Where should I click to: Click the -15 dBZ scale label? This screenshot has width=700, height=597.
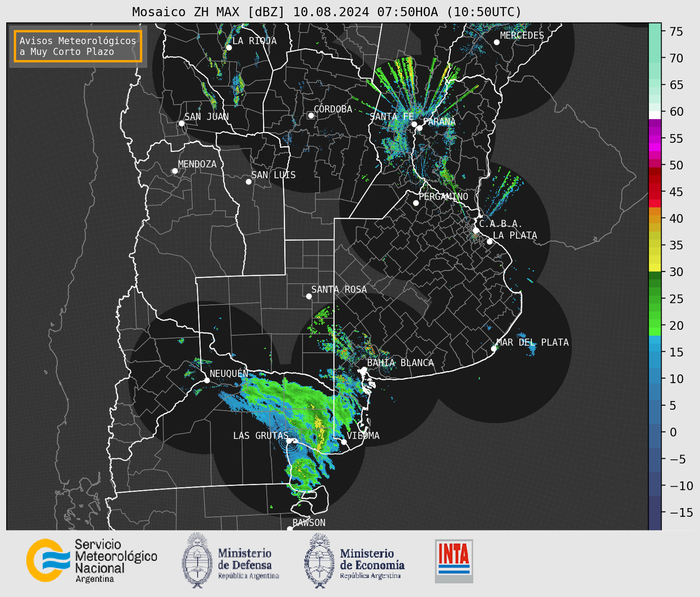click(x=680, y=512)
